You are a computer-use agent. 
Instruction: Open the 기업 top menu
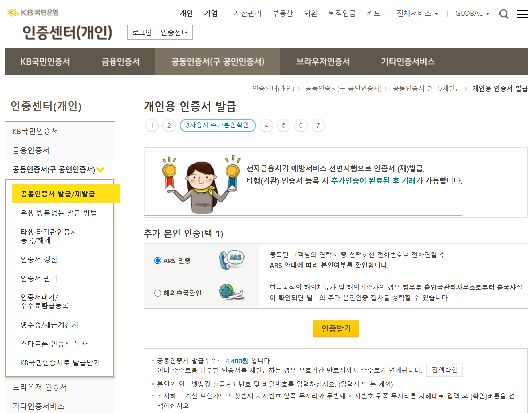coord(211,13)
